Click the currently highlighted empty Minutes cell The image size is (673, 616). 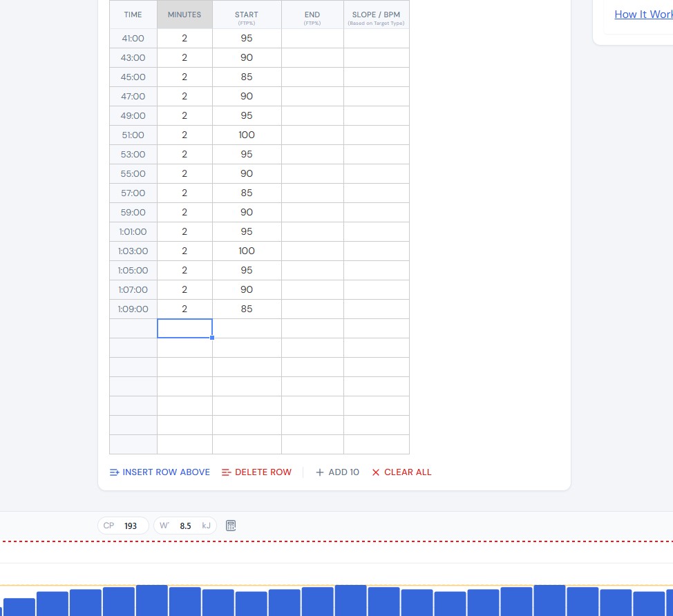point(184,329)
